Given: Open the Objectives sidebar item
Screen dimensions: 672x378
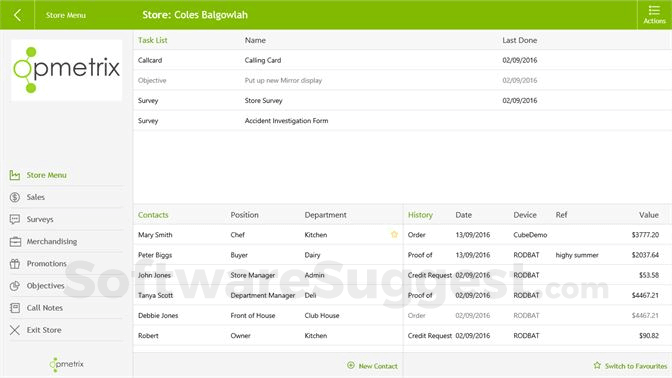Looking at the screenshot, I should click(66, 286).
